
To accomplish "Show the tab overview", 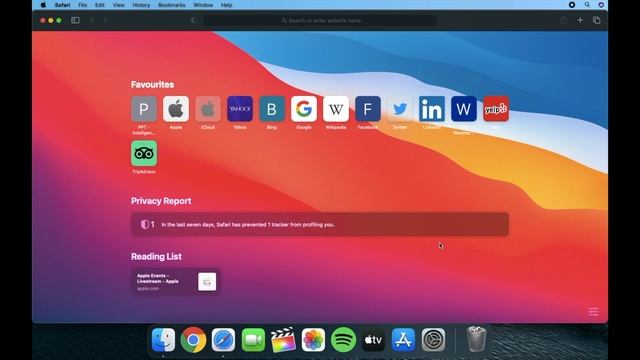I will click(596, 20).
